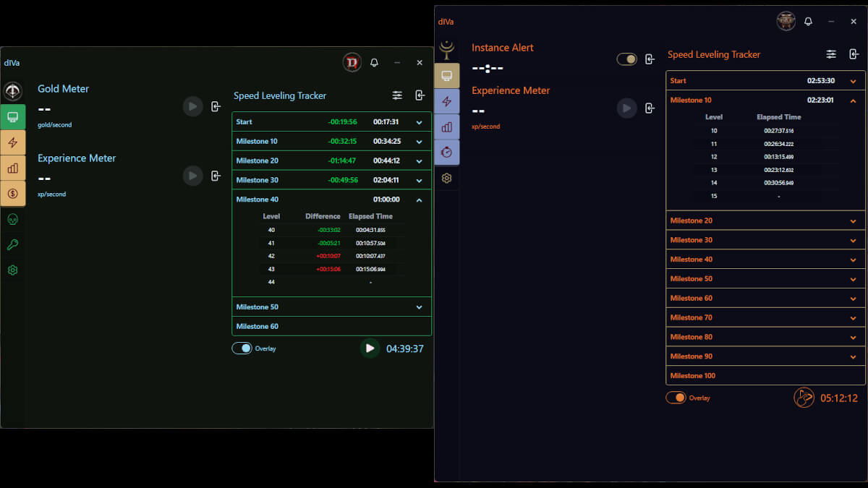868x488 pixels.
Task: Enable the Instance Alert switch
Action: tap(625, 59)
